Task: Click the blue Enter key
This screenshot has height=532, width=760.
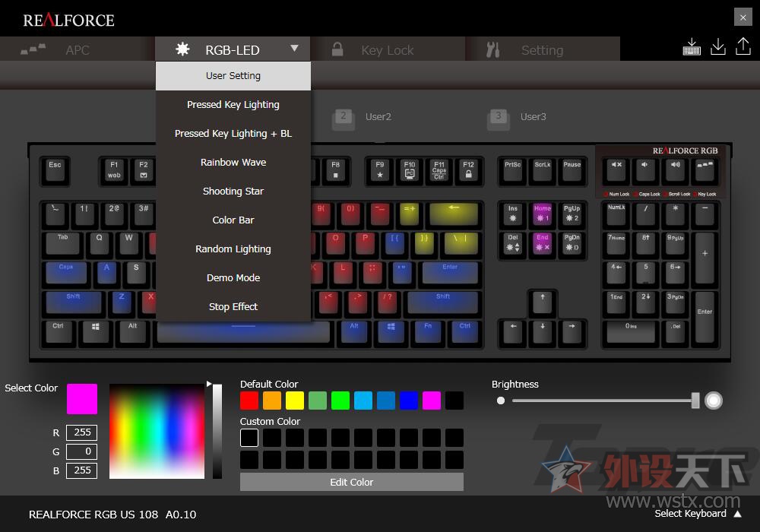Action: coord(450,274)
